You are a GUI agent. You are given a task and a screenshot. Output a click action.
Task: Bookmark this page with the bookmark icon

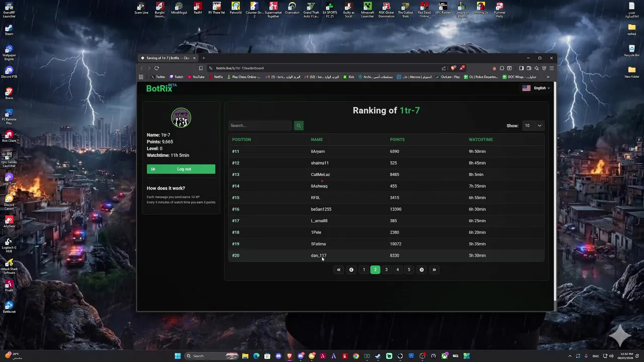[x=201, y=68]
